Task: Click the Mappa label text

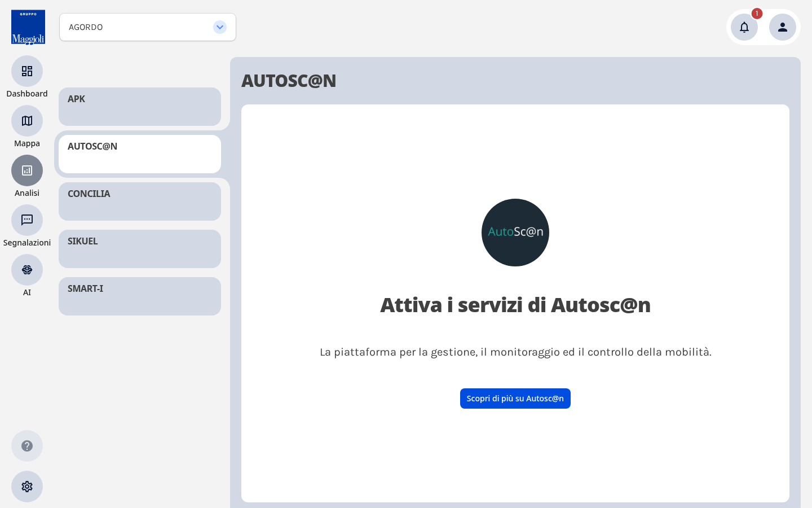Action: click(27, 143)
